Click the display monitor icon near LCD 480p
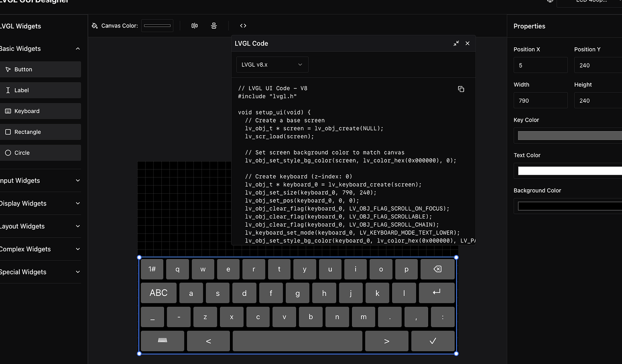Image resolution: width=622 pixels, height=364 pixels. (x=549, y=1)
